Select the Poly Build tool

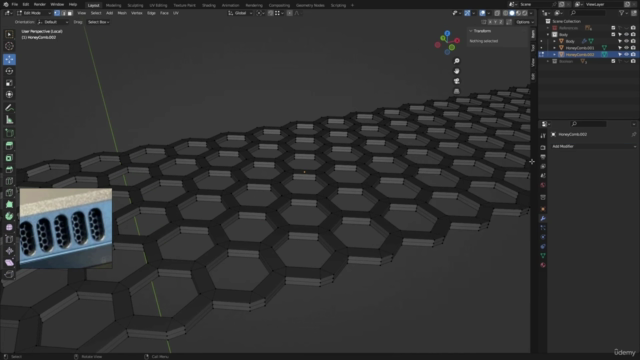pos(9,204)
